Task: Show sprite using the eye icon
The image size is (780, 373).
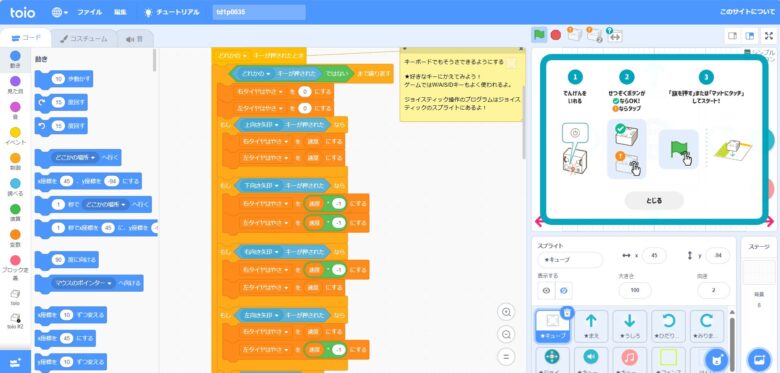Action: pos(546,290)
